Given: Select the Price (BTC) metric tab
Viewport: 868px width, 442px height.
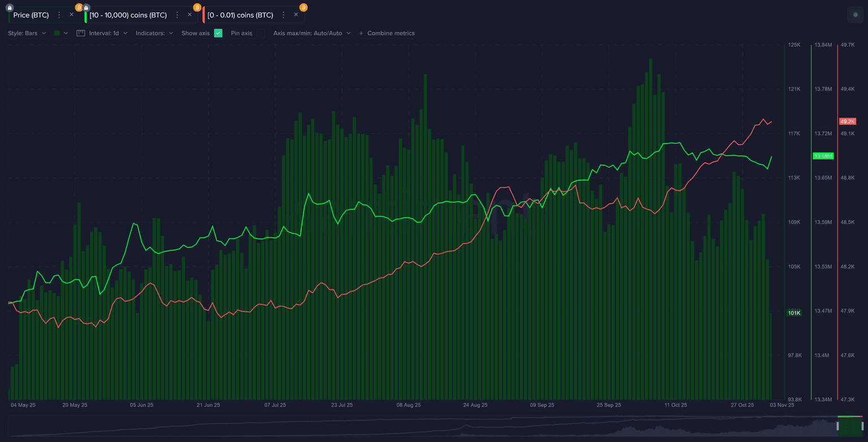Looking at the screenshot, I should click(x=31, y=15).
